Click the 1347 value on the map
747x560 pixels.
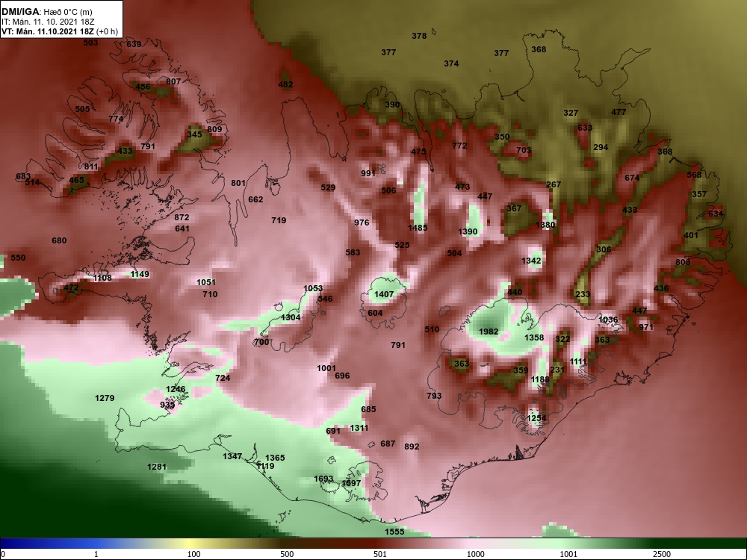tap(232, 456)
